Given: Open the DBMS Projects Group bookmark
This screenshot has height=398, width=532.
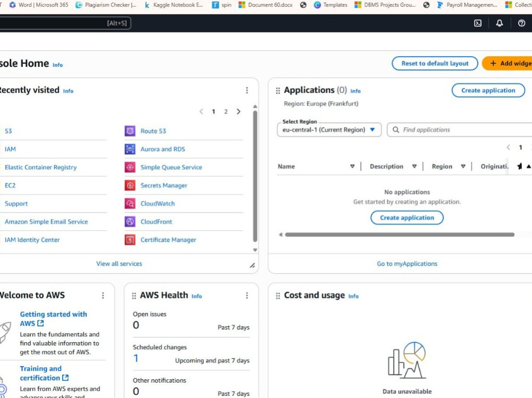Looking at the screenshot, I should tap(385, 5).
